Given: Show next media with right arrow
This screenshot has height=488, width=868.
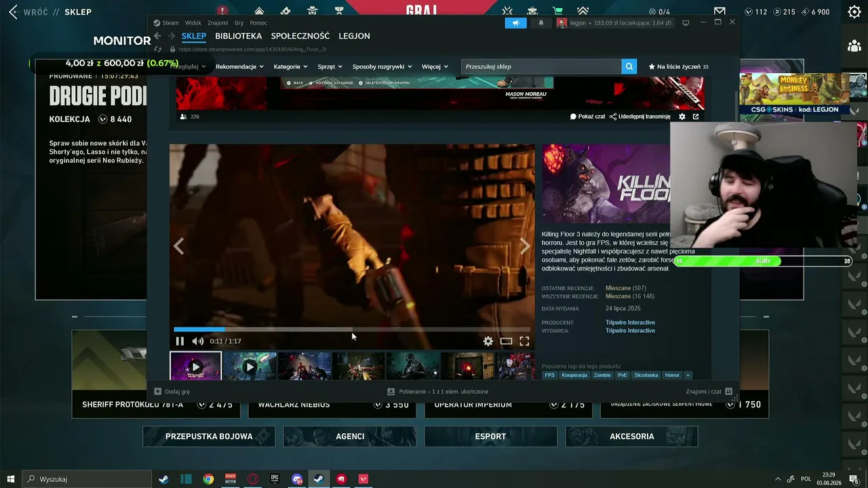Looking at the screenshot, I should click(525, 246).
